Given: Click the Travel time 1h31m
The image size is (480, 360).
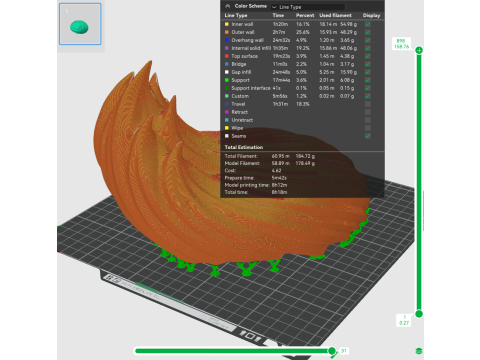Looking at the screenshot, I should (x=280, y=104).
